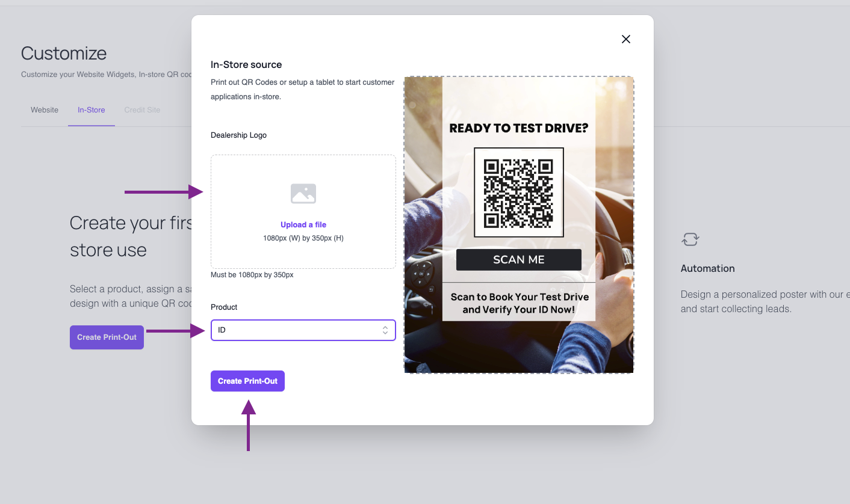Click the QR code in the poster preview

[x=518, y=192]
